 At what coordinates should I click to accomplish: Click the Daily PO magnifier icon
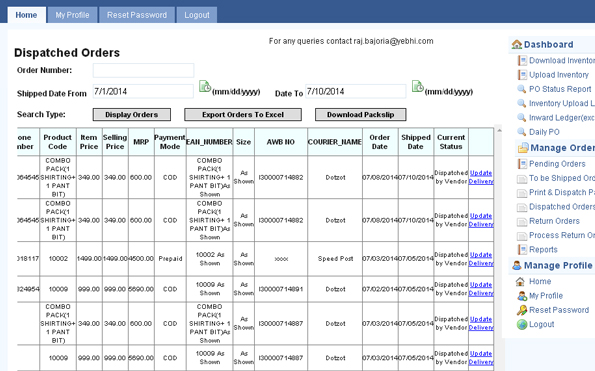[x=522, y=132]
